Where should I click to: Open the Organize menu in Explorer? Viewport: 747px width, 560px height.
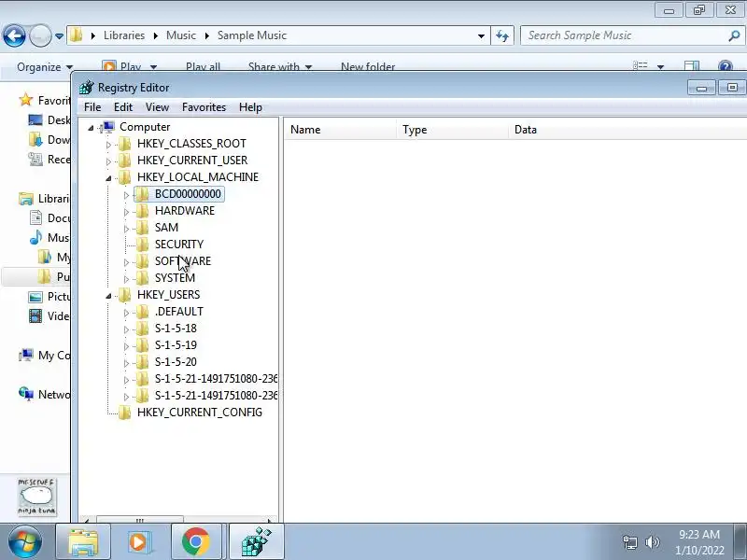44,67
